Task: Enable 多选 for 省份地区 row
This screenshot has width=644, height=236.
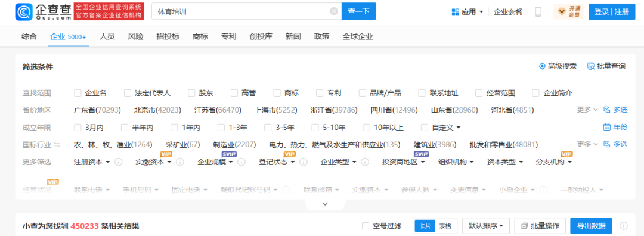Action: click(x=615, y=110)
